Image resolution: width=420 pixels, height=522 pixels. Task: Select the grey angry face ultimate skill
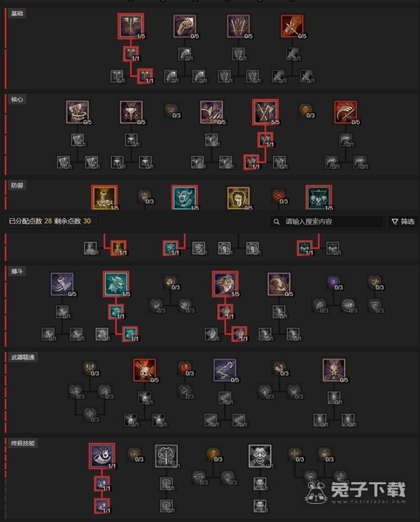(260, 456)
